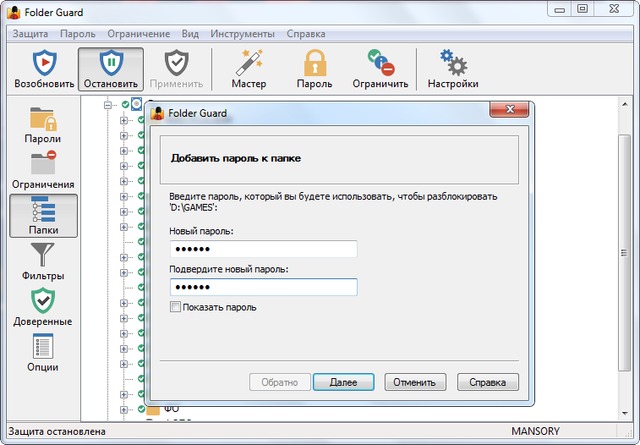
Task: Open the Инструменты menu
Action: click(x=241, y=33)
